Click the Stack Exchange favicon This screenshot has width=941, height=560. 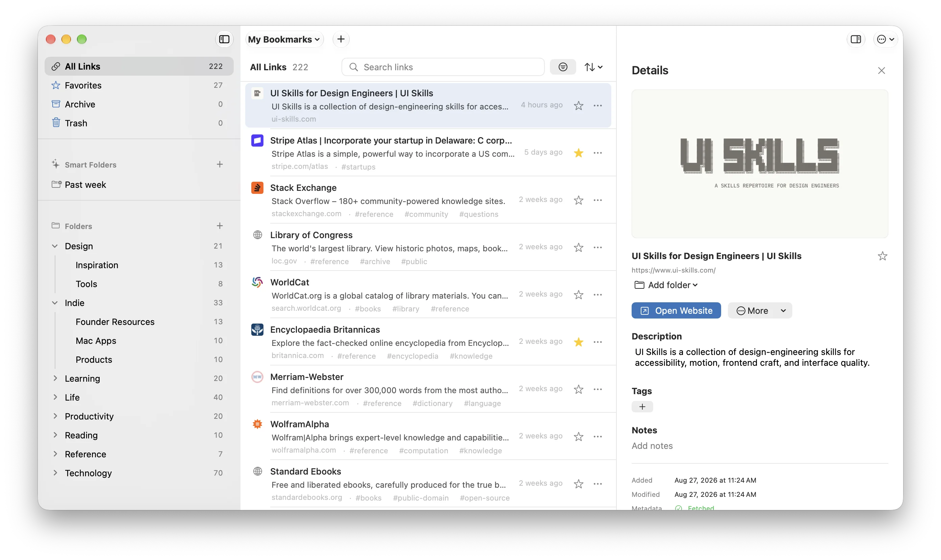[257, 188]
